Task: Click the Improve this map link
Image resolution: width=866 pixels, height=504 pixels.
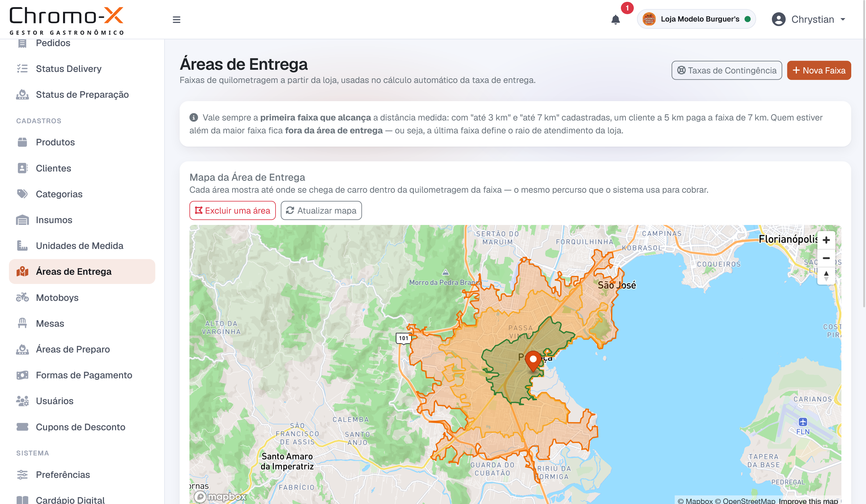Action: pyautogui.click(x=808, y=501)
